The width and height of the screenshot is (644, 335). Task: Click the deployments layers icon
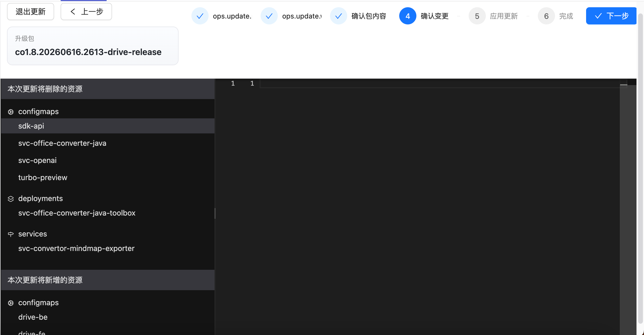(x=11, y=199)
